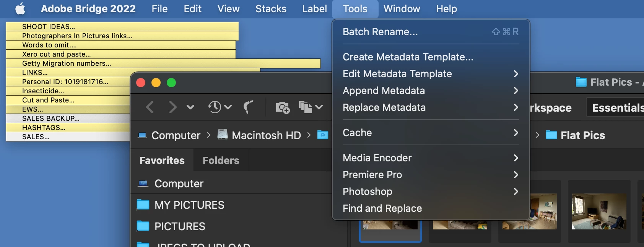Open the Stacks menu
The image size is (644, 247).
[x=271, y=9]
